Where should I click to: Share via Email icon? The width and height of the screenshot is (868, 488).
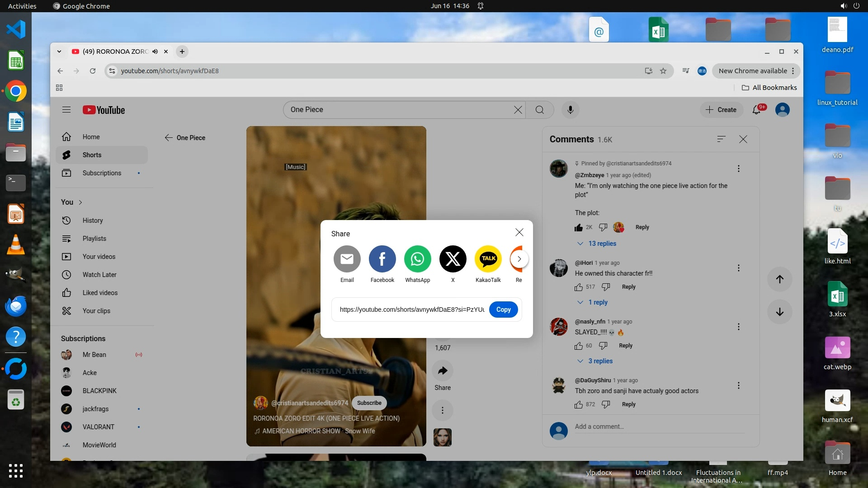pos(347,259)
